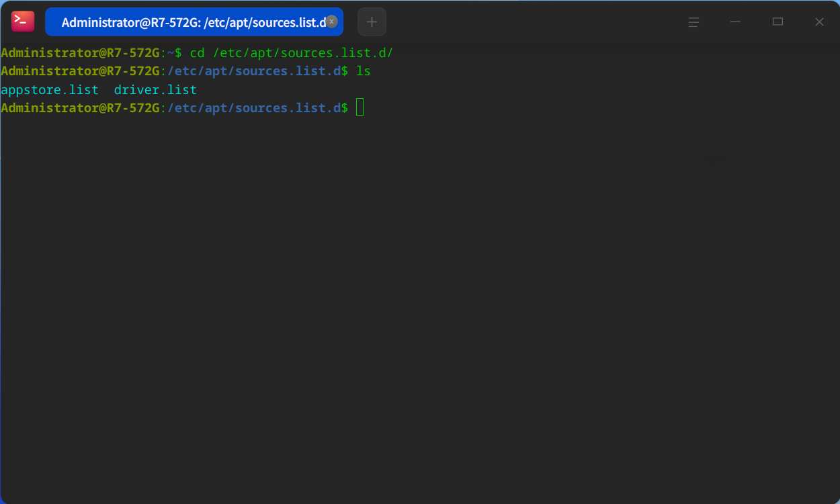Screen dimensions: 840x504
Task: Click the 'ls' command text
Action: click(363, 71)
